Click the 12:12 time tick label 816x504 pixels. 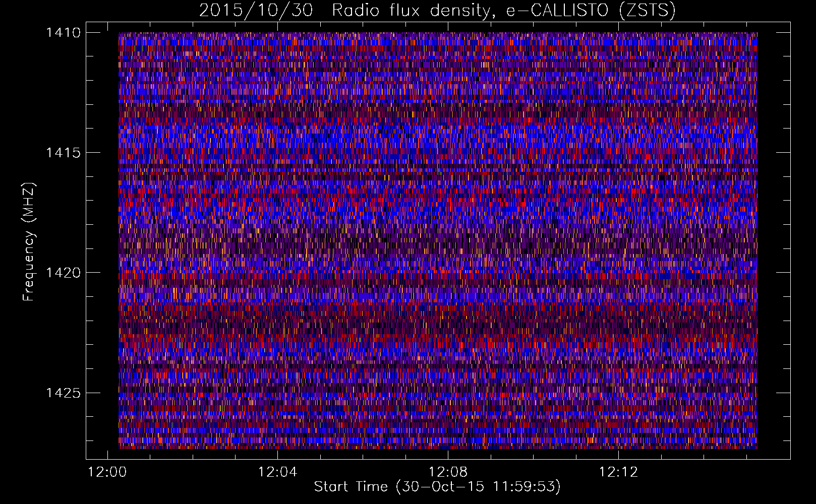click(618, 472)
